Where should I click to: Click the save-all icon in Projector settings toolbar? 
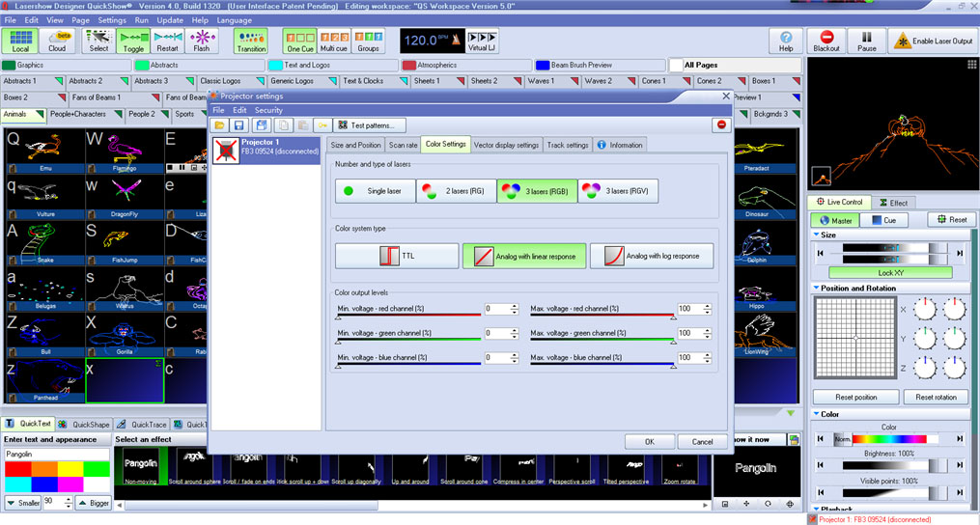click(x=262, y=125)
